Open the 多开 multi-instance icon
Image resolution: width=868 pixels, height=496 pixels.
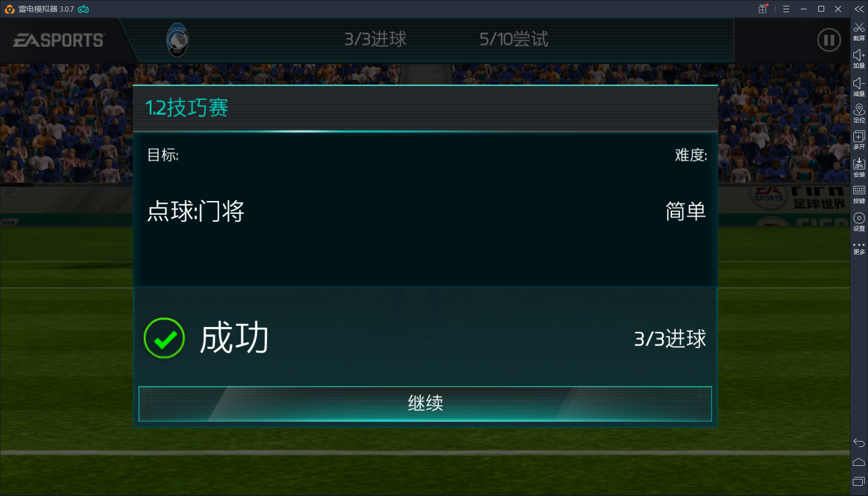[x=859, y=140]
